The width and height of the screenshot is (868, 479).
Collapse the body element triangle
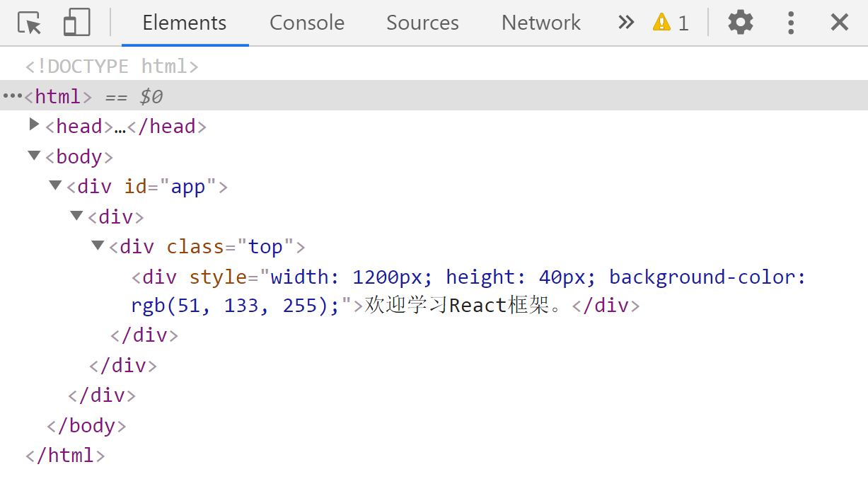(33, 156)
